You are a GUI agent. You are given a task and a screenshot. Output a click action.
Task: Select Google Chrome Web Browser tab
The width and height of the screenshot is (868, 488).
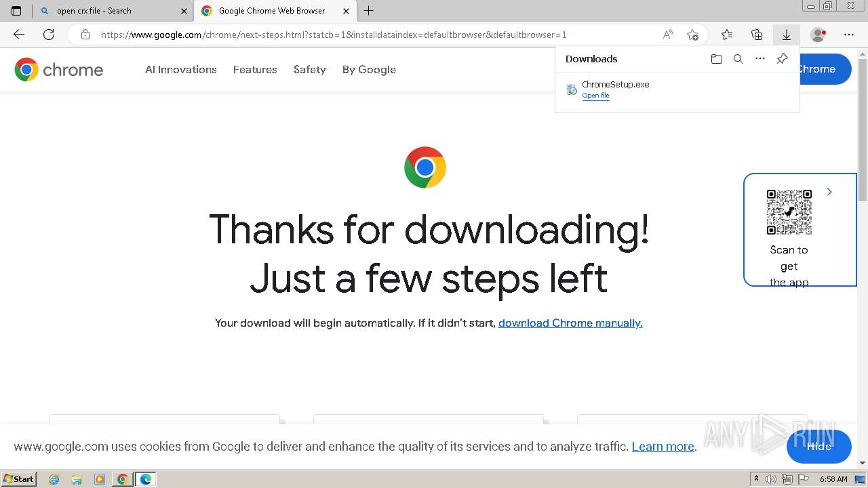275,11
